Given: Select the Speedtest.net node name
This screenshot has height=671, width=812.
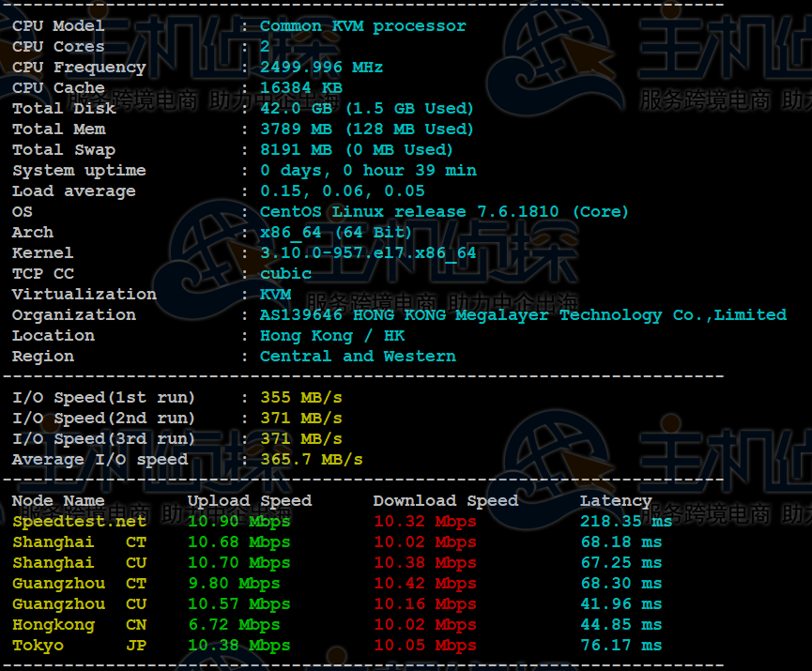Looking at the screenshot, I should tap(79, 522).
